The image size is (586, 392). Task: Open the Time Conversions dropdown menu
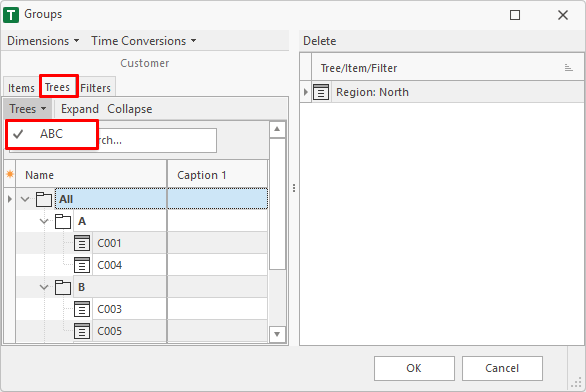point(144,41)
